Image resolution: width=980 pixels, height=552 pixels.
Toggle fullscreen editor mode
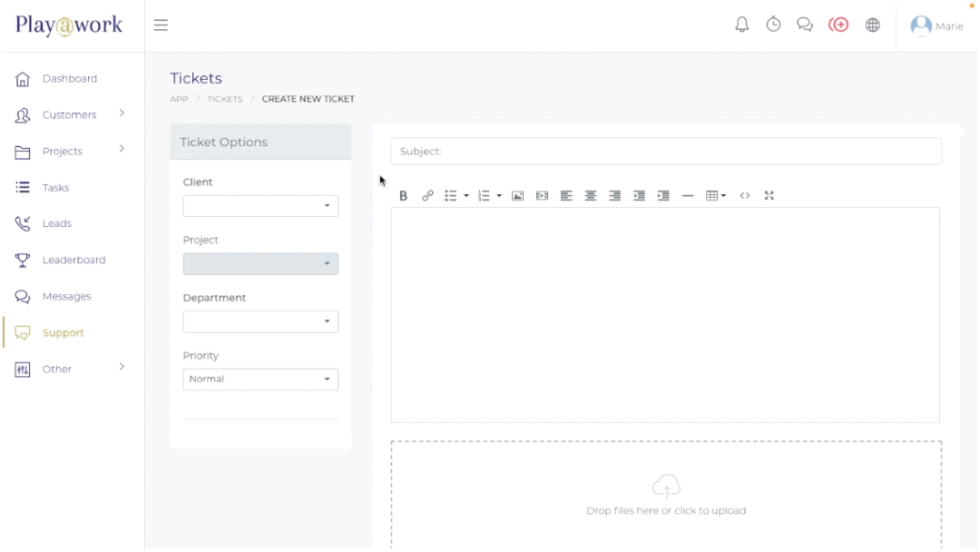pos(769,196)
